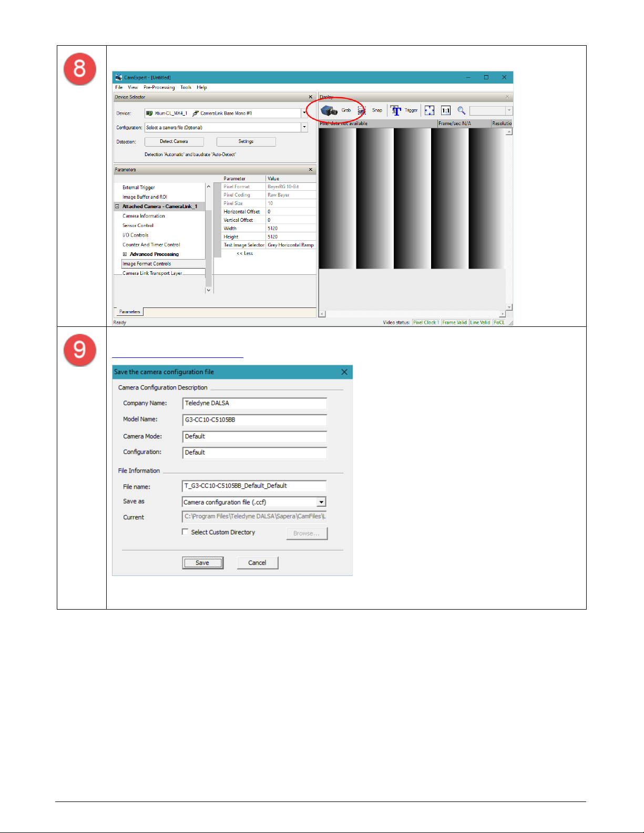This screenshot has height=833, width=644.
Task: Expand the Advanced Processing tree node
Action: pyautogui.click(x=125, y=254)
